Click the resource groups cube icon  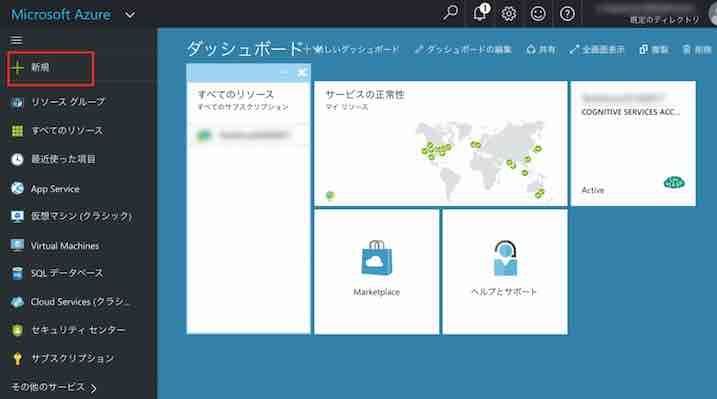pyautogui.click(x=17, y=102)
